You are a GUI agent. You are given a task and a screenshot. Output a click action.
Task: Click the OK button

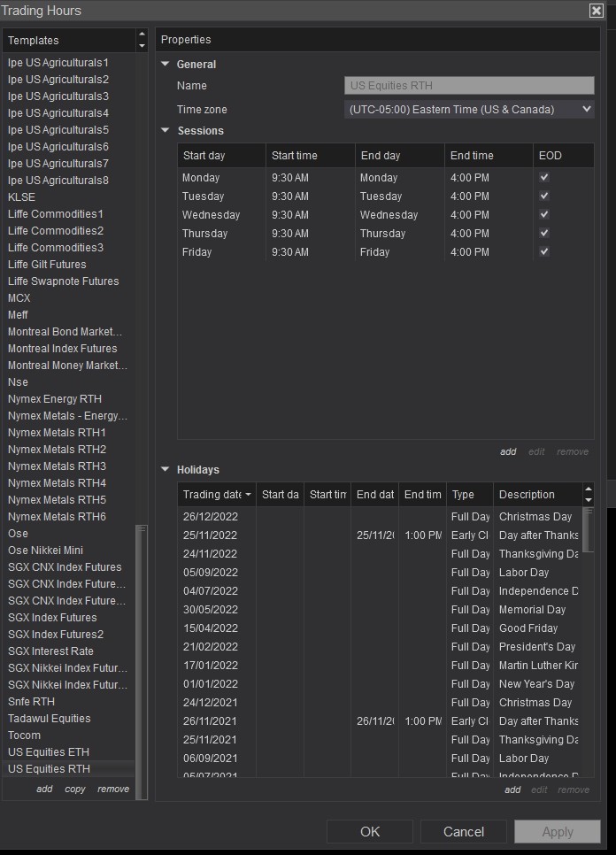tap(370, 832)
